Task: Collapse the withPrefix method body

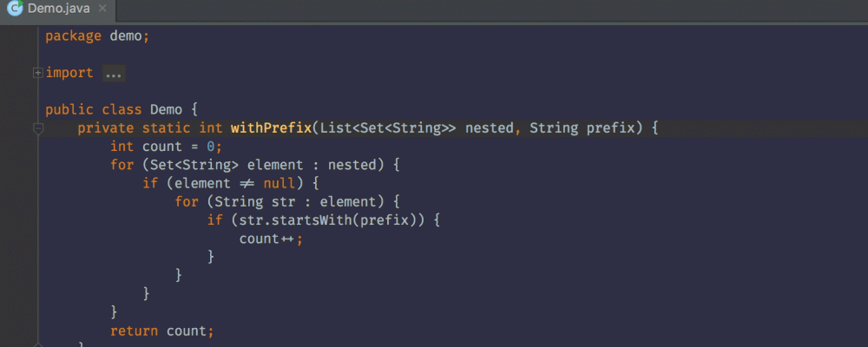Action: click(x=37, y=128)
